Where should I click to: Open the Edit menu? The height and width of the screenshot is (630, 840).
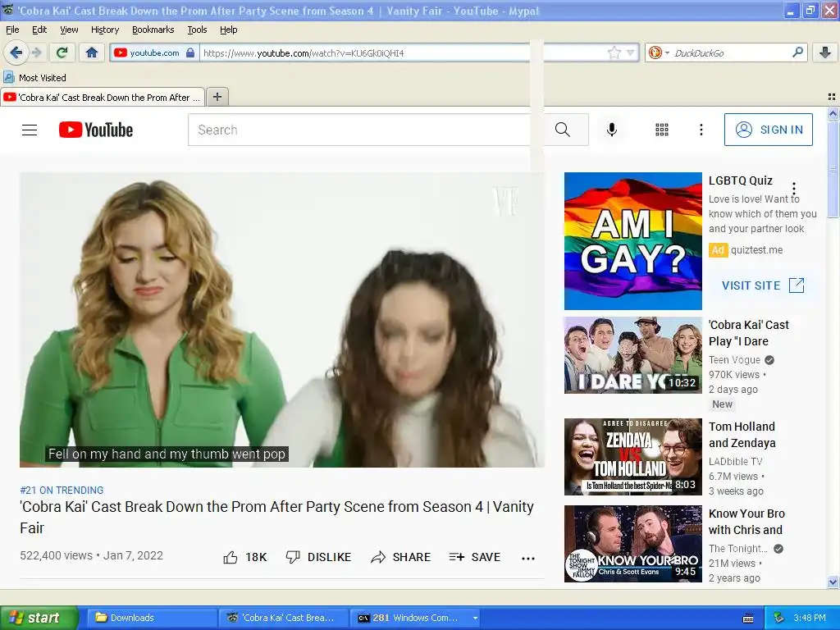(x=39, y=30)
